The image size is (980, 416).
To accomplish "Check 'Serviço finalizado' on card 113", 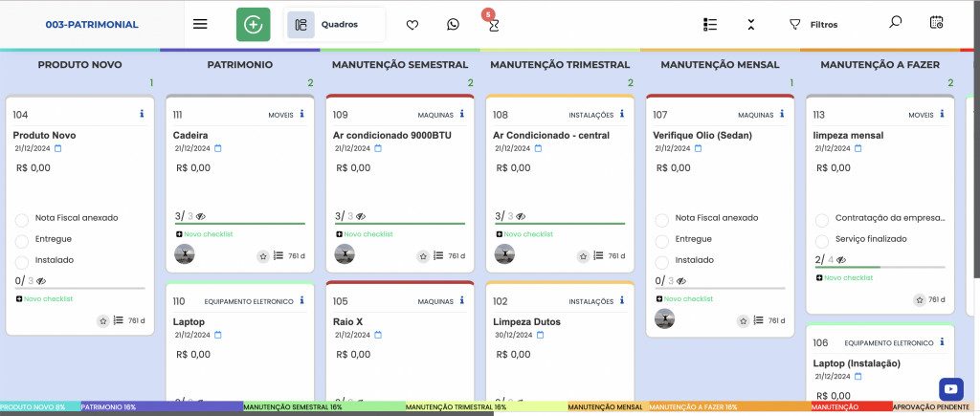I will click(821, 239).
